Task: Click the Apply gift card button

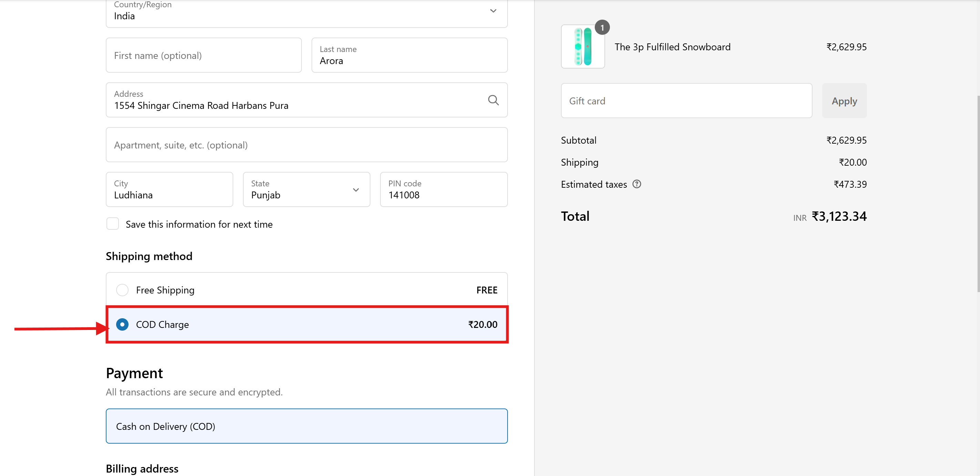Action: 844,101
